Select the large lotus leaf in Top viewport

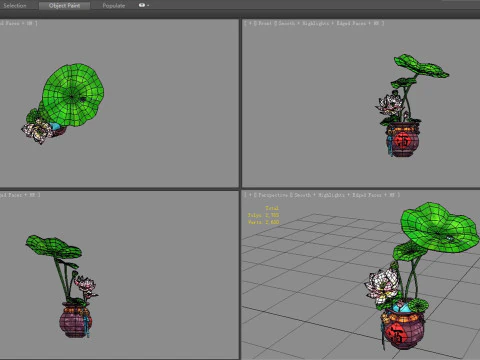(73, 95)
